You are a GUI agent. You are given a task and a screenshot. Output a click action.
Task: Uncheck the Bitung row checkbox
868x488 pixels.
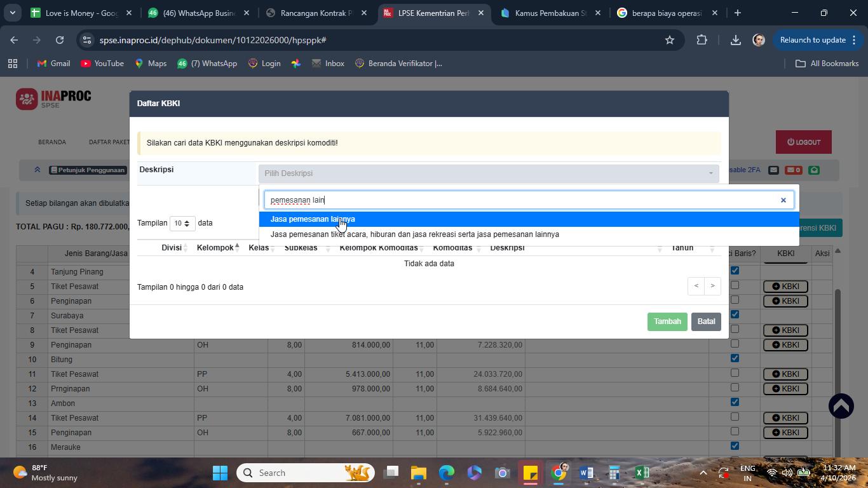[x=735, y=358]
